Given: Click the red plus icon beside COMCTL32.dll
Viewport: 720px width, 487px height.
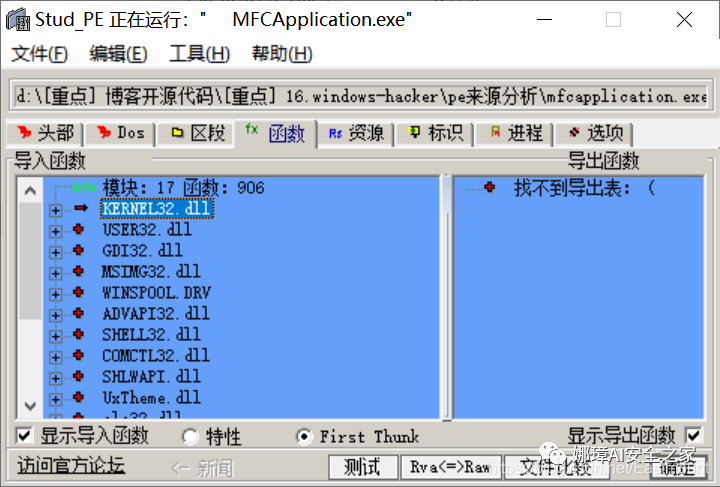Looking at the screenshot, I should pos(79,355).
